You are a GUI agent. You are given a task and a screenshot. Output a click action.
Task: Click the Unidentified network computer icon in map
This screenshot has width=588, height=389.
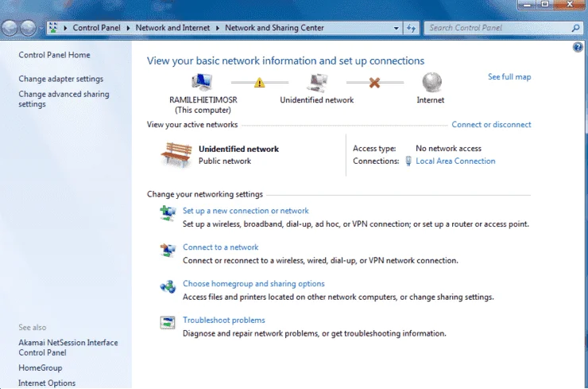(x=317, y=82)
